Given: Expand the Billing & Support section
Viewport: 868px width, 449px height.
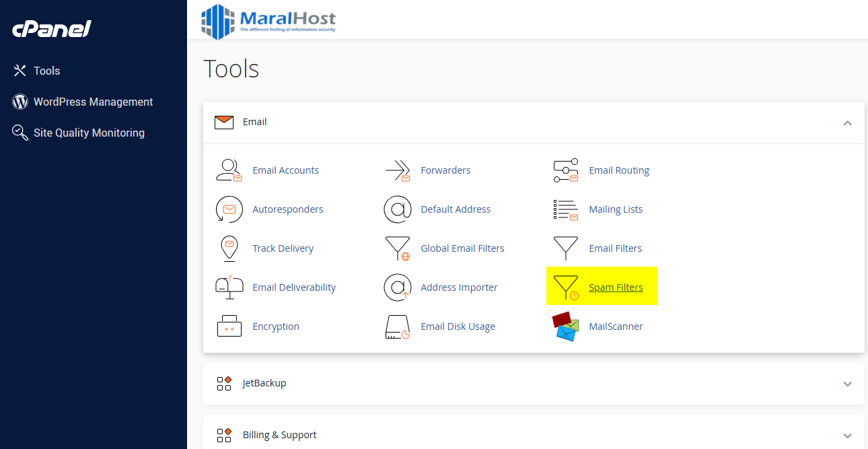Looking at the screenshot, I should [x=847, y=434].
